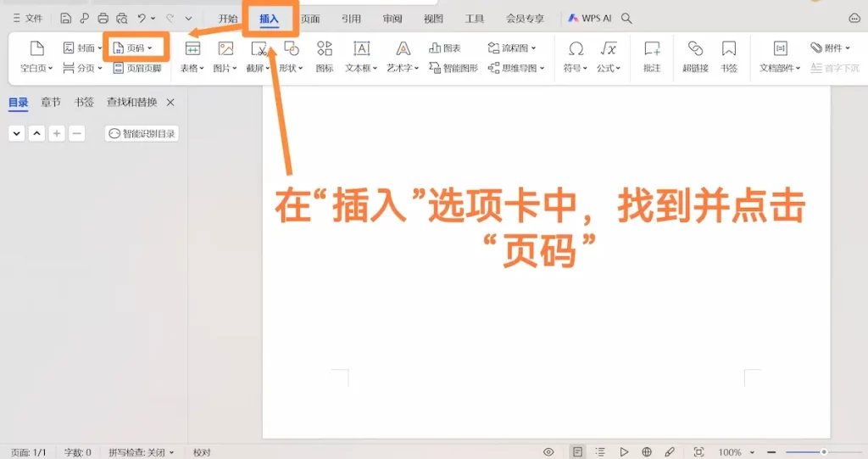Open the 流程图 flowchart dropdown
The width and height of the screenshot is (868, 459).
(511, 48)
